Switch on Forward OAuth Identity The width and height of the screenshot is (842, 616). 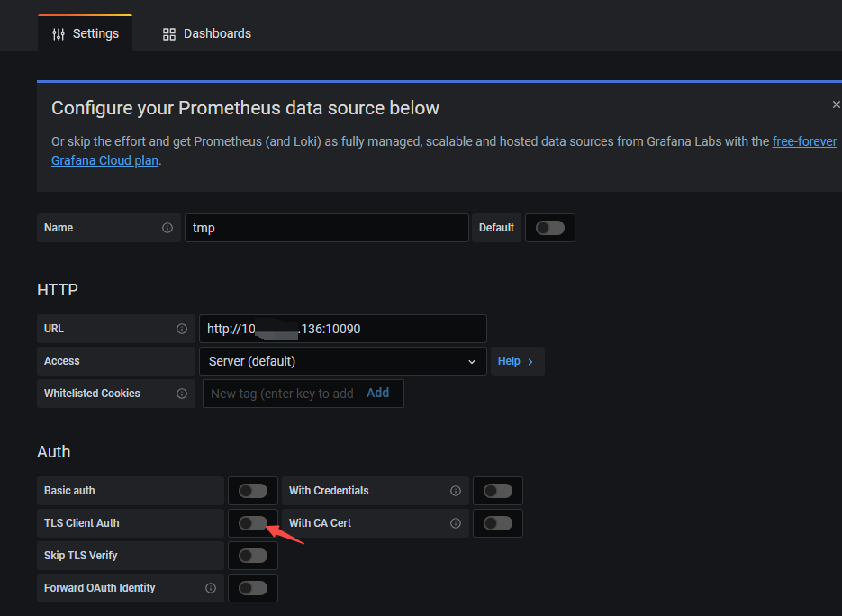(x=253, y=588)
